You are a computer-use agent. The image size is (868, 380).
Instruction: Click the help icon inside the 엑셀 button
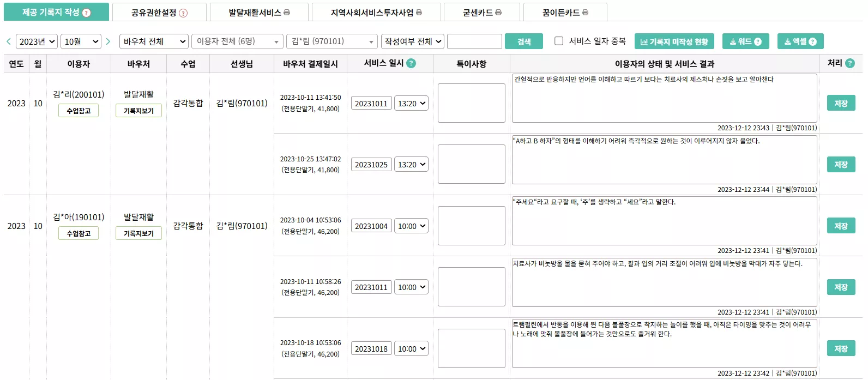[812, 41]
